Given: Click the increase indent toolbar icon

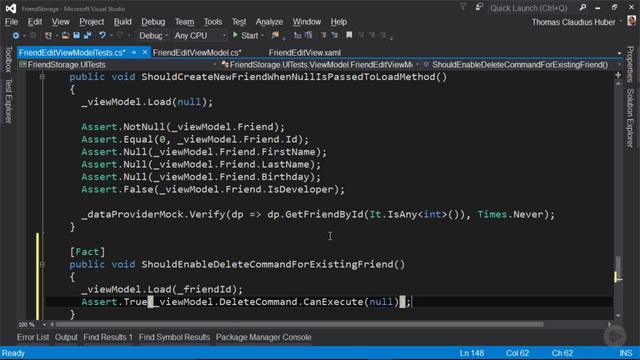Looking at the screenshot, I should [x=309, y=36].
